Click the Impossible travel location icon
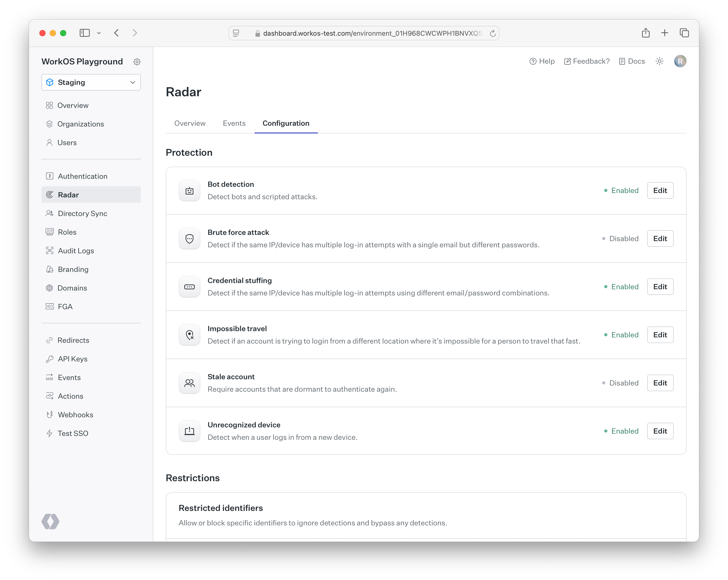The width and height of the screenshot is (728, 580). click(x=190, y=335)
